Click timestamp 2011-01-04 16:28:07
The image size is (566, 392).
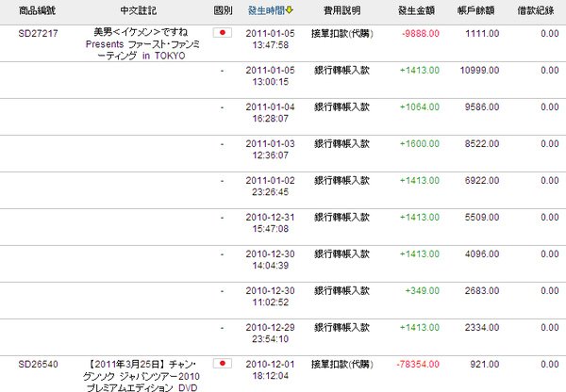[x=271, y=113]
